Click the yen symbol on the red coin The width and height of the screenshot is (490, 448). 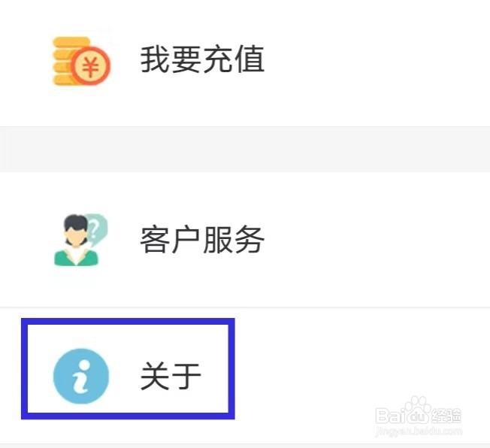(90, 66)
